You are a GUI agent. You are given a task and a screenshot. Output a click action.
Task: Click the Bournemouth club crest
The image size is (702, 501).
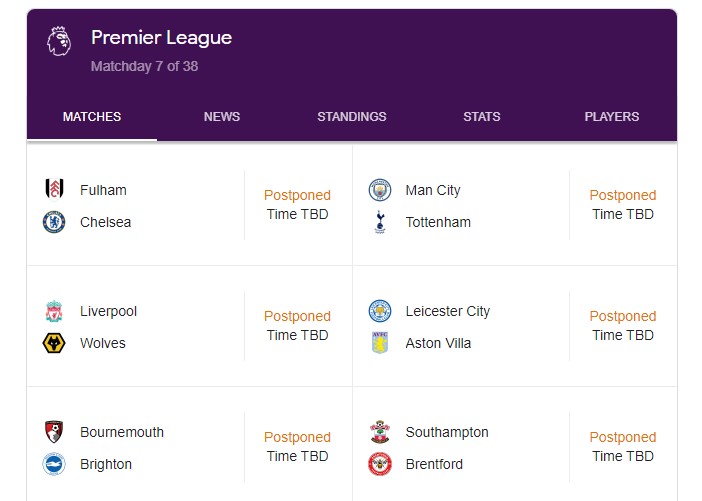pos(54,432)
